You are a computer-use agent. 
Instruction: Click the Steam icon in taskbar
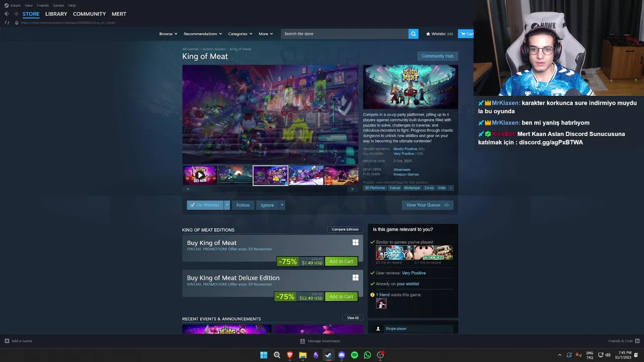[329, 355]
